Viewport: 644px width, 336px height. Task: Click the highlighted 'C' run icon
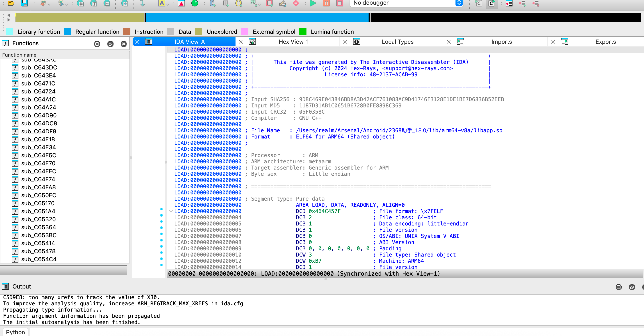click(x=491, y=3)
